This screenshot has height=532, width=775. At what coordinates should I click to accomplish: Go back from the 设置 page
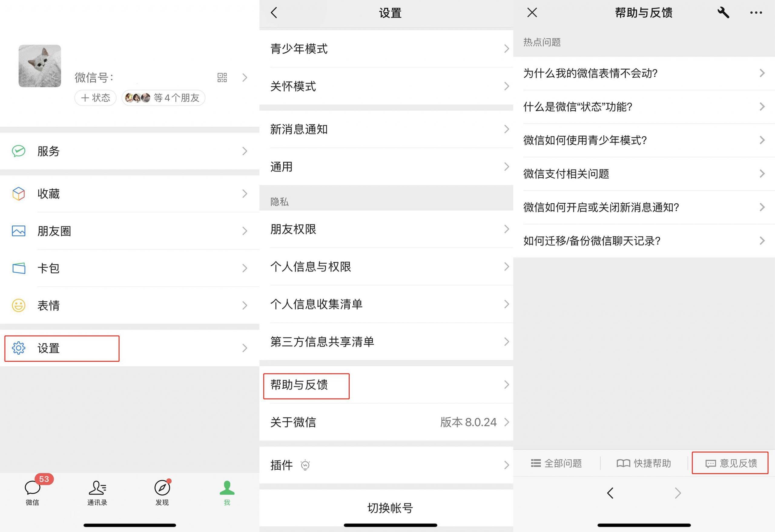pyautogui.click(x=274, y=13)
